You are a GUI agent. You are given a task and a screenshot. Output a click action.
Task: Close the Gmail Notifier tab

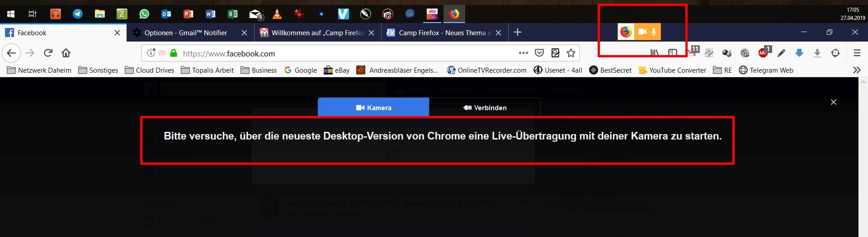pos(244,33)
